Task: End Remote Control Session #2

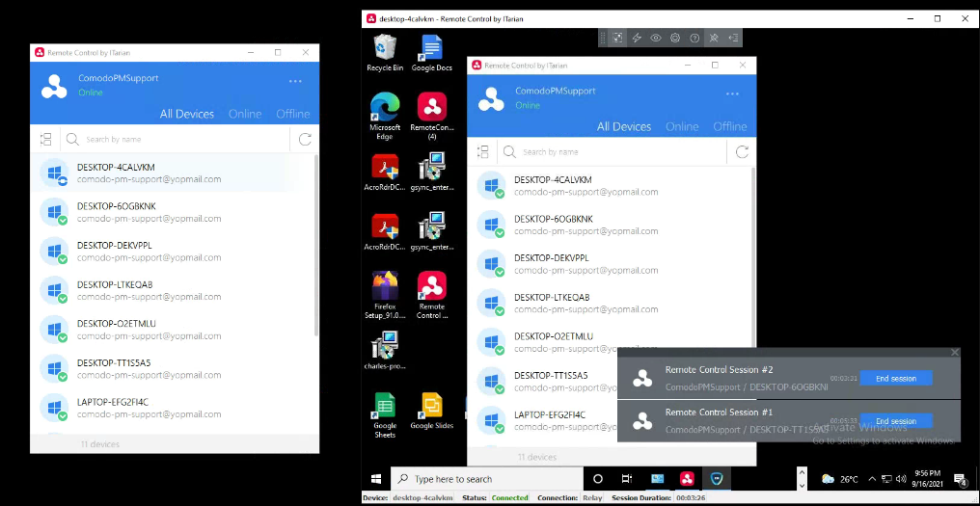Action: pos(896,379)
